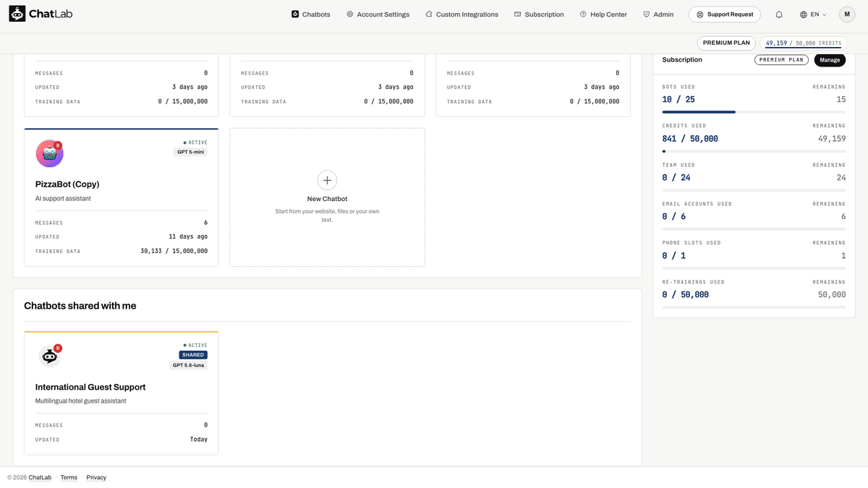The image size is (868, 488).
Task: Open PizzaBot (Copy) chatbot title
Action: (67, 184)
